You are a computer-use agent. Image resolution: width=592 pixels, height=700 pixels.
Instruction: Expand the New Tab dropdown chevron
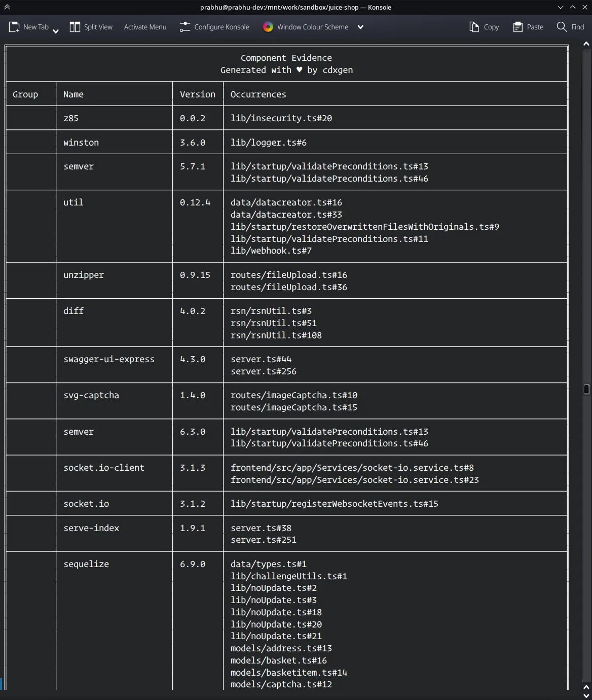[56, 30]
